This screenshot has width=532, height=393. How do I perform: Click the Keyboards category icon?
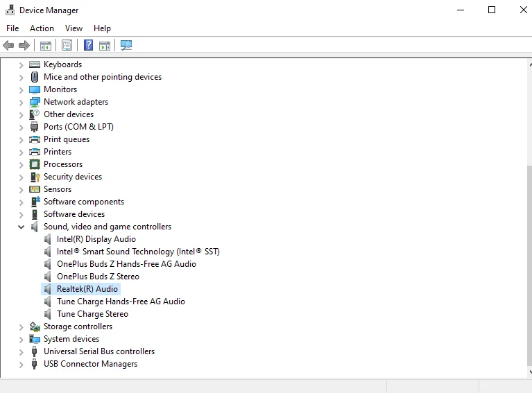[35, 64]
